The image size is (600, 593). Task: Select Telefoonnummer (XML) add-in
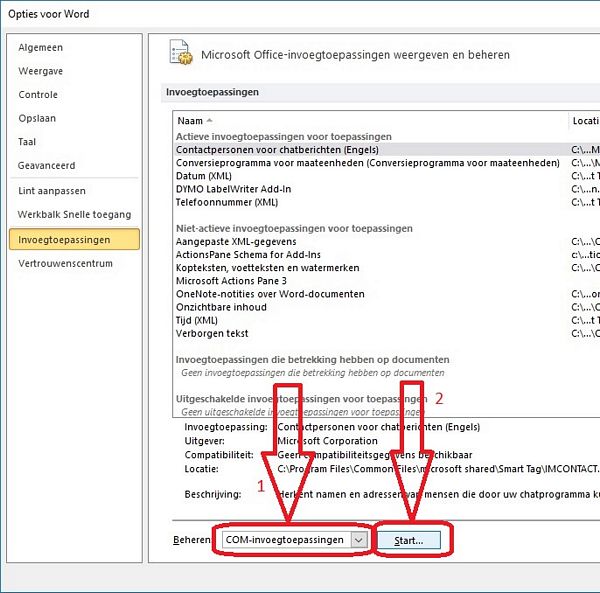pyautogui.click(x=386, y=202)
